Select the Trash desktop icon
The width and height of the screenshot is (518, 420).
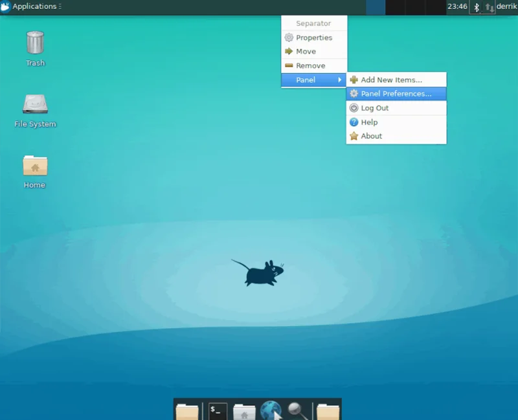pos(35,49)
